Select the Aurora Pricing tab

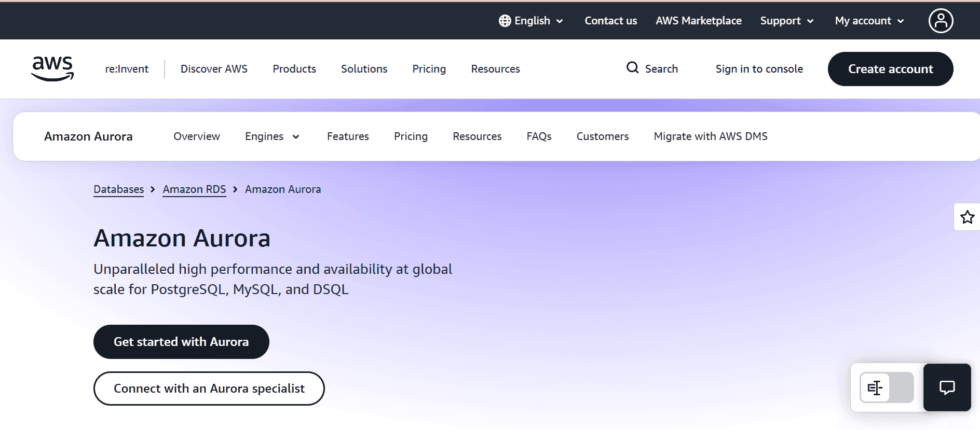411,136
